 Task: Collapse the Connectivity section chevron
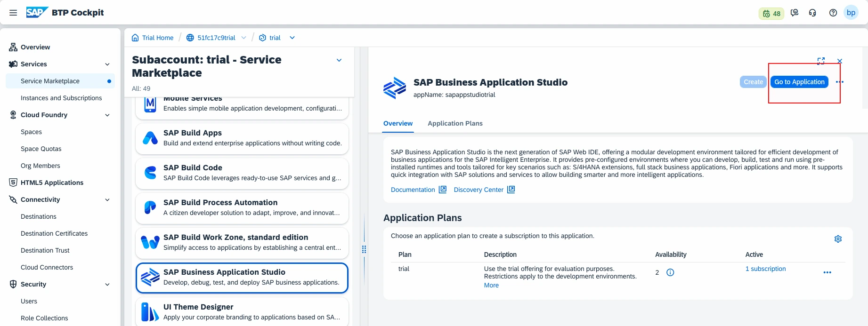(x=107, y=199)
